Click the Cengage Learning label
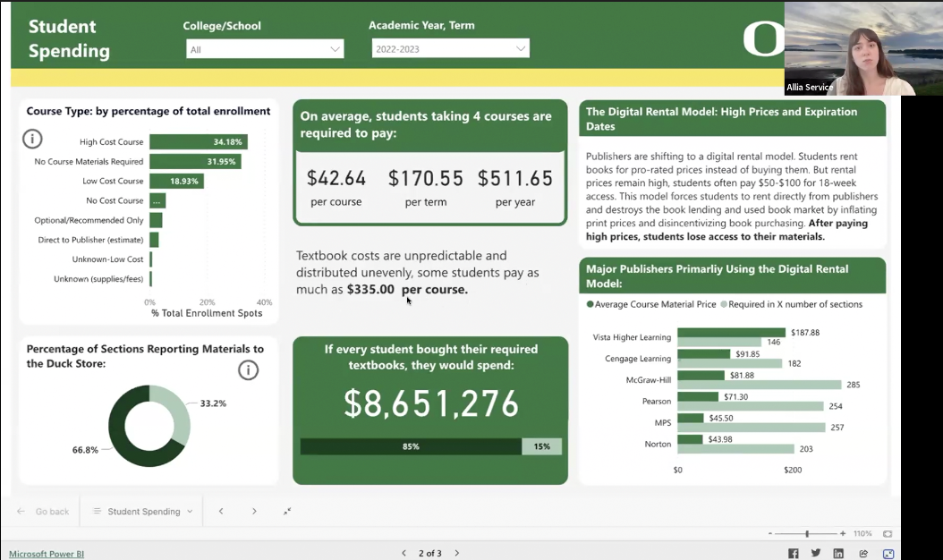943x560 pixels. [638, 359]
